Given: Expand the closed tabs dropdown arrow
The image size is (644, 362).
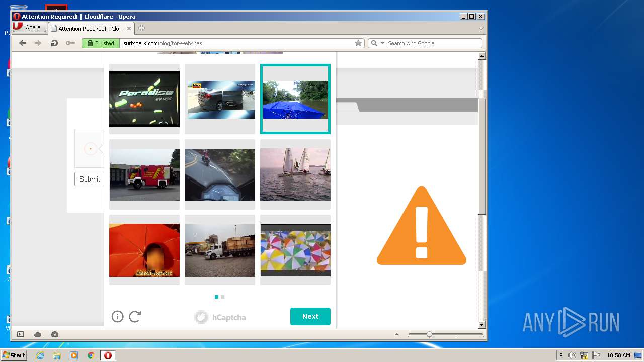Looking at the screenshot, I should pyautogui.click(x=481, y=28).
